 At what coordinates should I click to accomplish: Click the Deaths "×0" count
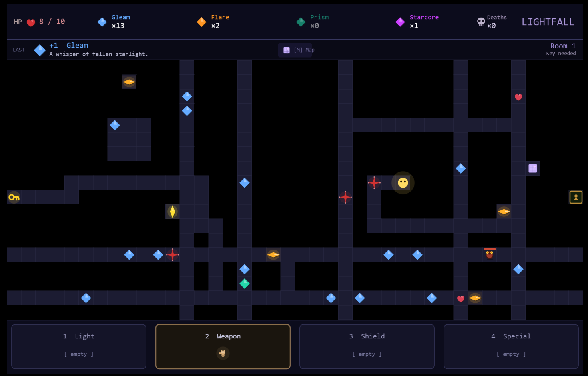pos(491,26)
